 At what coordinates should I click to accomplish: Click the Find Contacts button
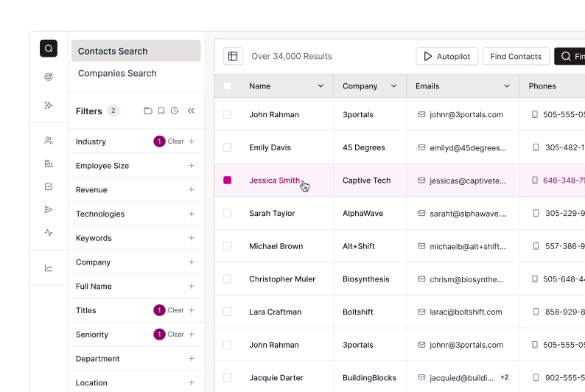pyautogui.click(x=516, y=56)
